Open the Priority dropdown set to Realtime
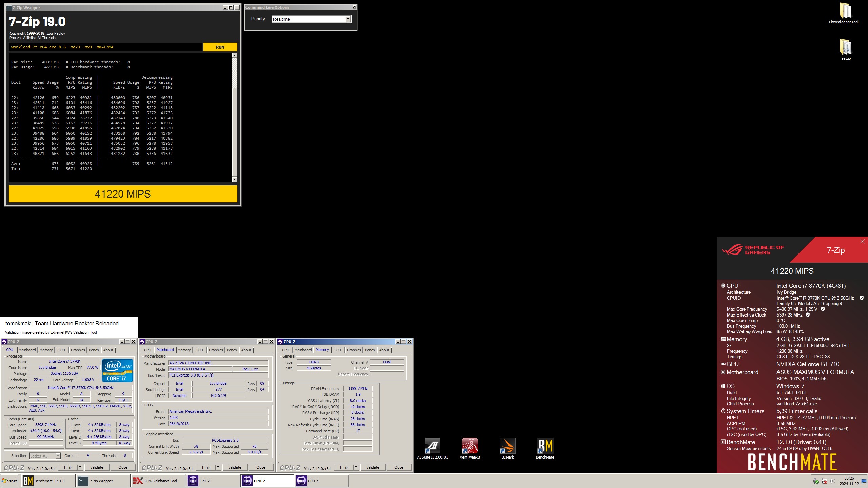This screenshot has width=868, height=488. 348,19
